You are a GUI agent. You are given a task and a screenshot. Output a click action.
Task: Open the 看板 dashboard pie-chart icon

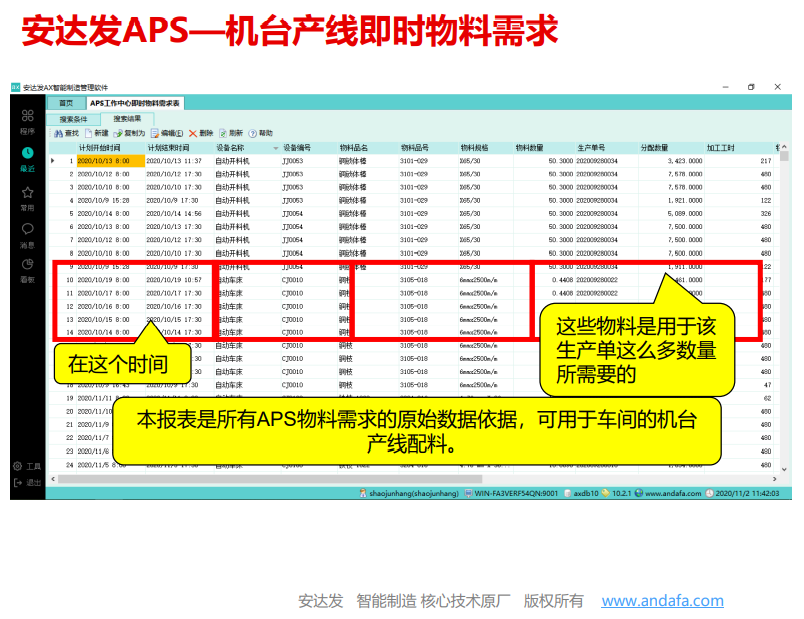pos(28,264)
